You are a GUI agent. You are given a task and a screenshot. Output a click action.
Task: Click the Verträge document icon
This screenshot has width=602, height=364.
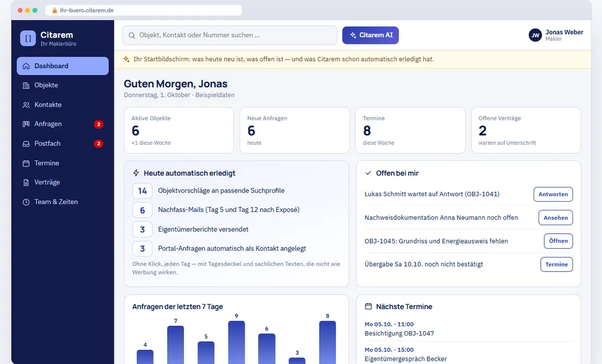tap(26, 183)
